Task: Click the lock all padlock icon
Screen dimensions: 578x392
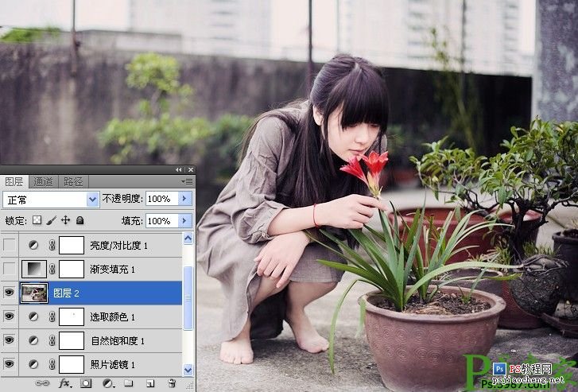Action: pyautogui.click(x=80, y=220)
